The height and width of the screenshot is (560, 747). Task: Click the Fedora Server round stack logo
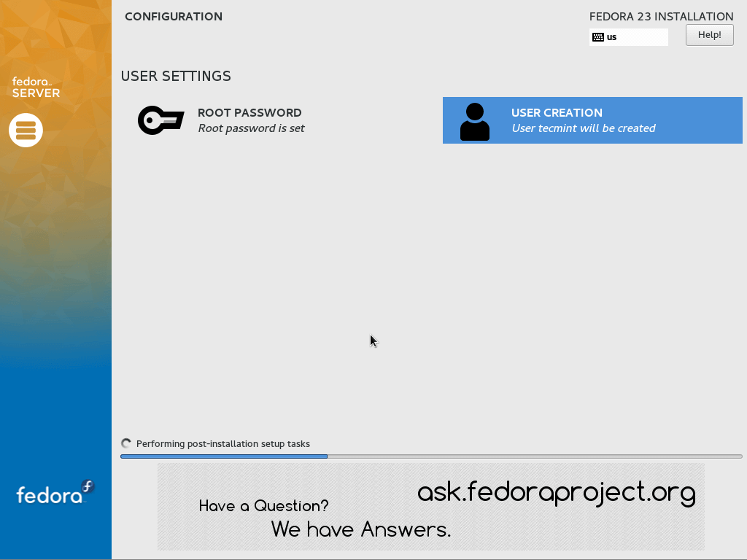click(26, 130)
